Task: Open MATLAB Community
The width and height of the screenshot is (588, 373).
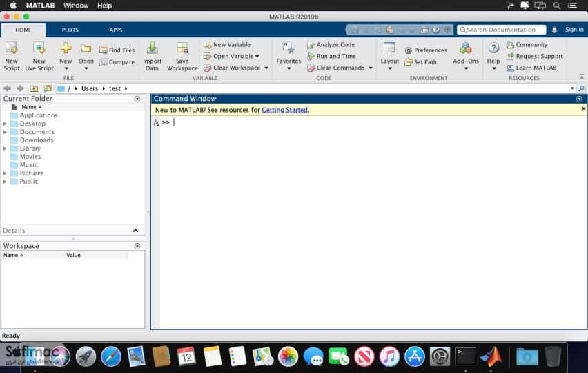Action: (x=527, y=45)
